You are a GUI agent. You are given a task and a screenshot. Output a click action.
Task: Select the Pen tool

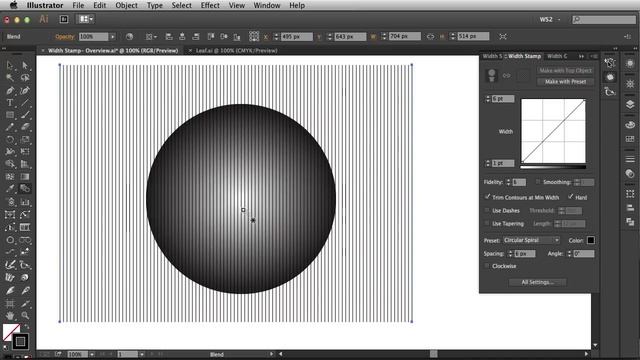coord(10,90)
